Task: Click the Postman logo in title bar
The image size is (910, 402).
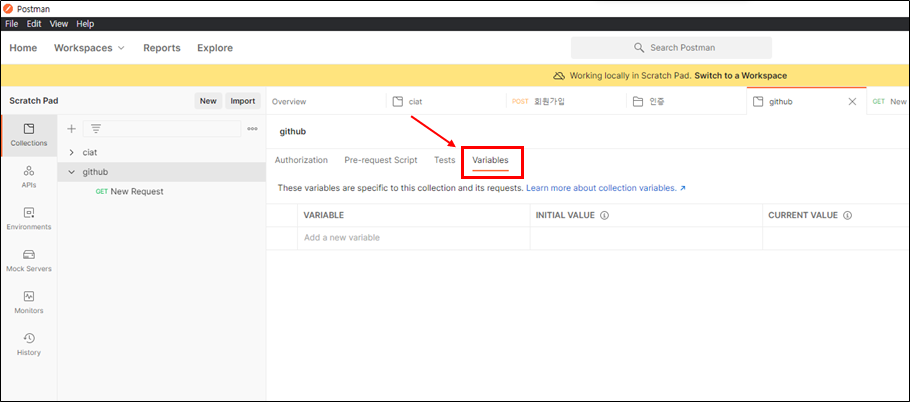Action: 8,9
